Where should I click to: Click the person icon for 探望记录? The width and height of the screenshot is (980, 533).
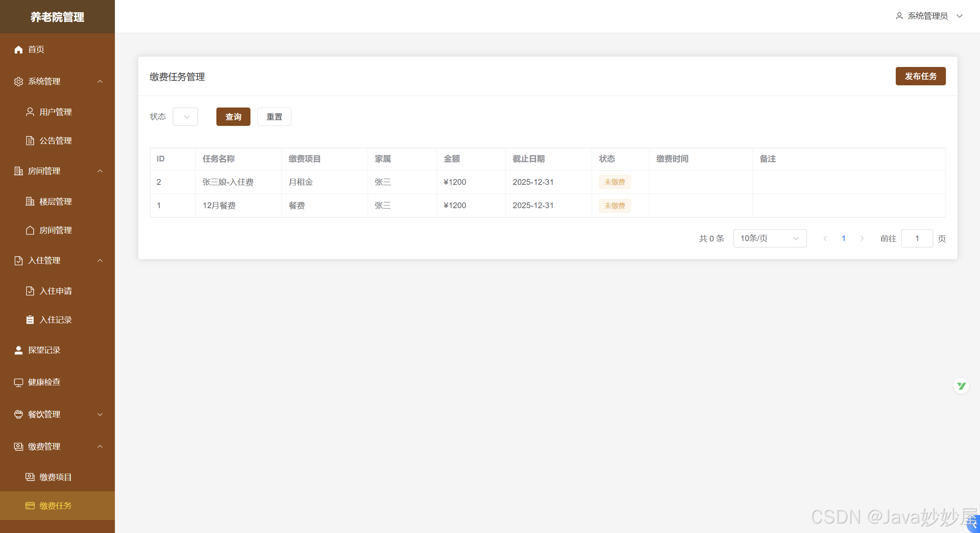tap(18, 350)
